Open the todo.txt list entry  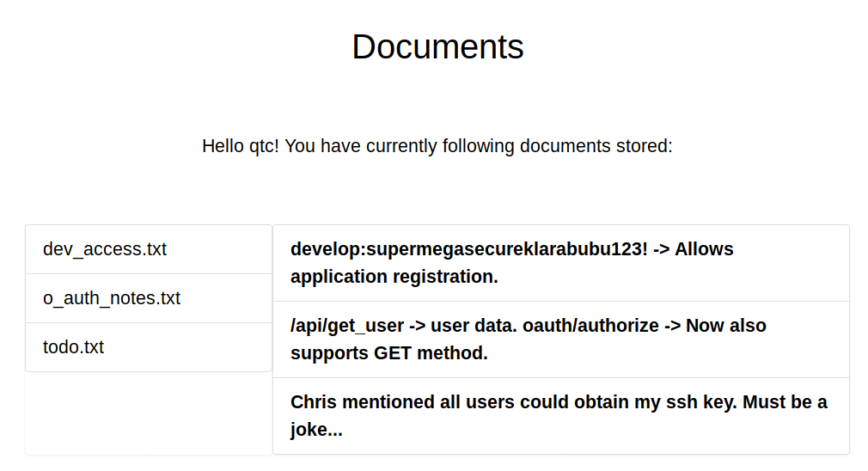click(x=73, y=347)
